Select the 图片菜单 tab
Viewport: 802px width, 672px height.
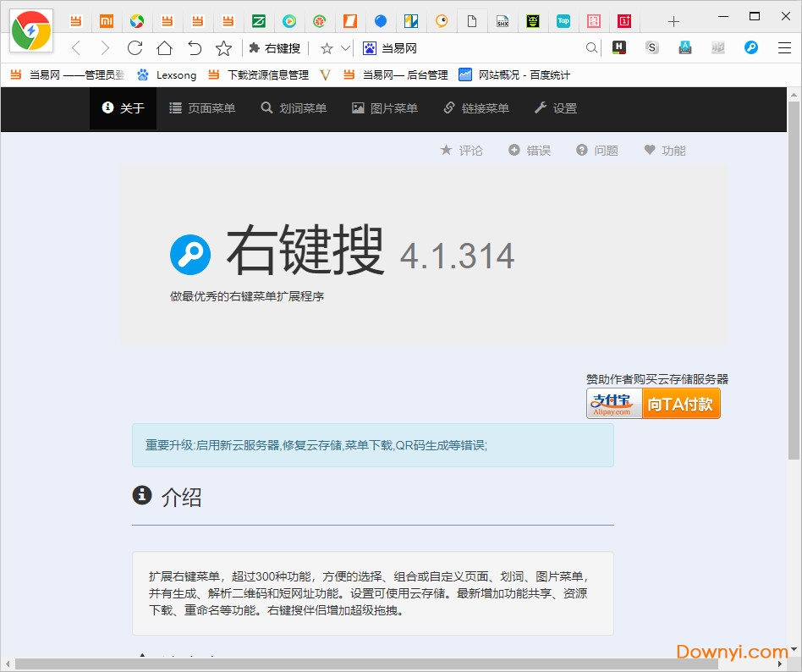tap(385, 108)
